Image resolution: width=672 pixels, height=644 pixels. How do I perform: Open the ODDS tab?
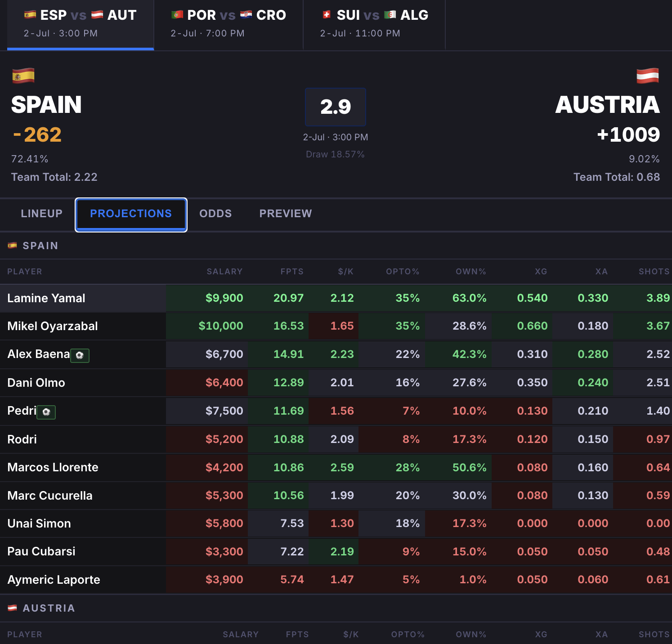pyautogui.click(x=215, y=214)
